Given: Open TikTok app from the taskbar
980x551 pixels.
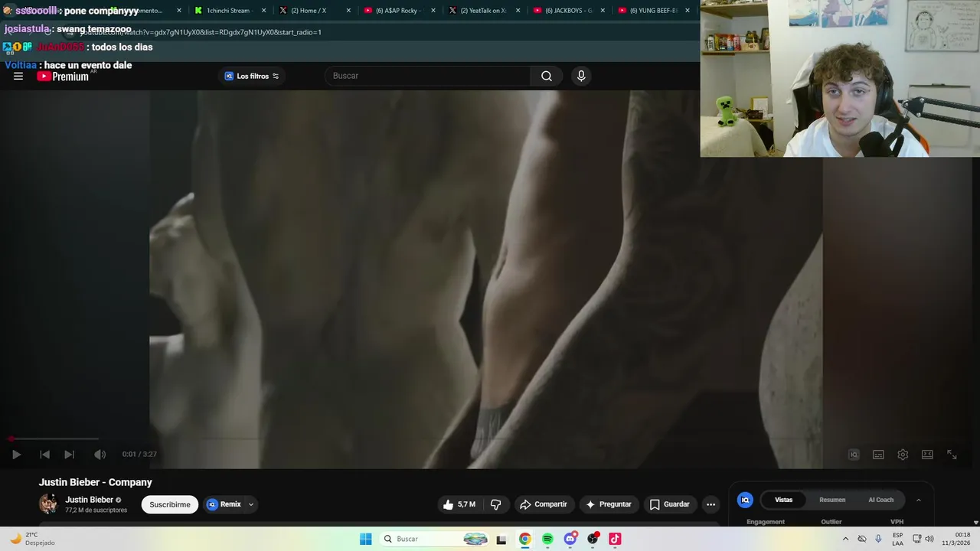Looking at the screenshot, I should (x=615, y=539).
